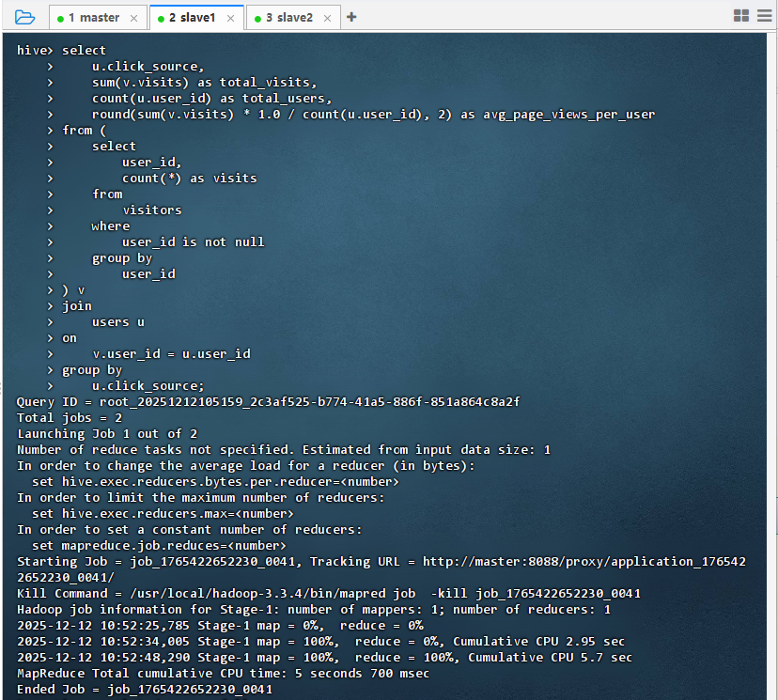
Task: Click the green status dot on slave1 tab
Action: click(x=161, y=19)
